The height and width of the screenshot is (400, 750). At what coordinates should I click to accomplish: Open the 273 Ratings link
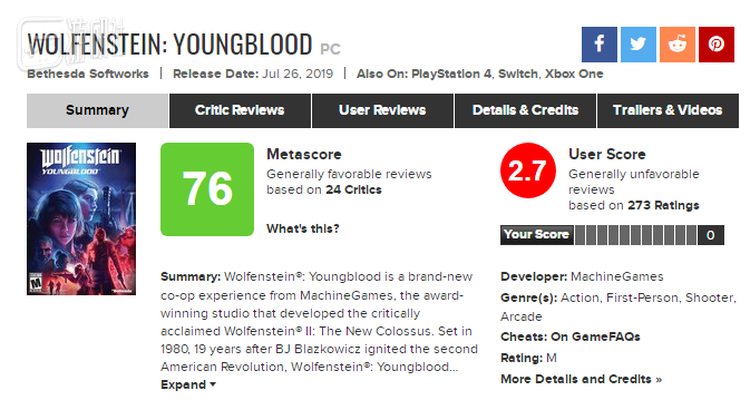tap(663, 205)
